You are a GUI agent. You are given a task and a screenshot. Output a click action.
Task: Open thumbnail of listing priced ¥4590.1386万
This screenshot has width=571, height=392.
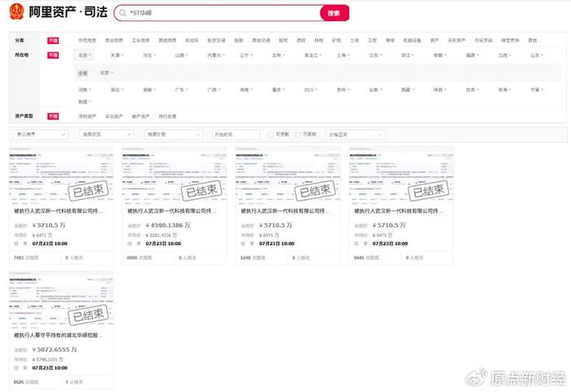click(175, 176)
